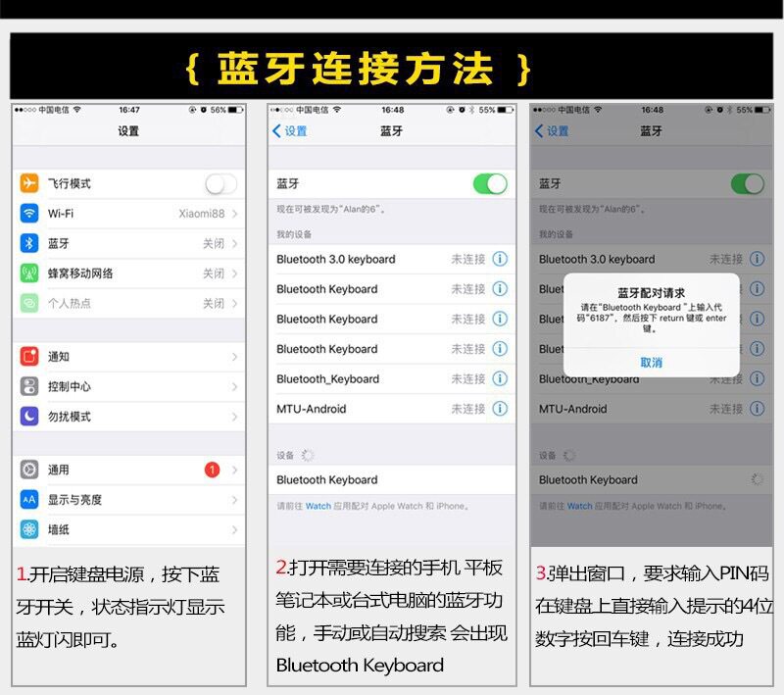Open Bluetooth (蓝牙) row chevron in Settings

pyautogui.click(x=234, y=243)
